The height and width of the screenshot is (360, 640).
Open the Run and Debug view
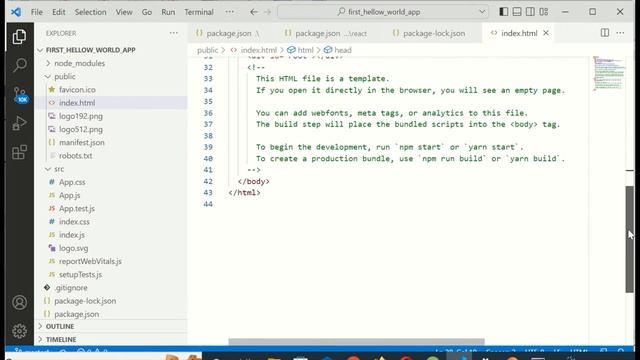(19, 123)
